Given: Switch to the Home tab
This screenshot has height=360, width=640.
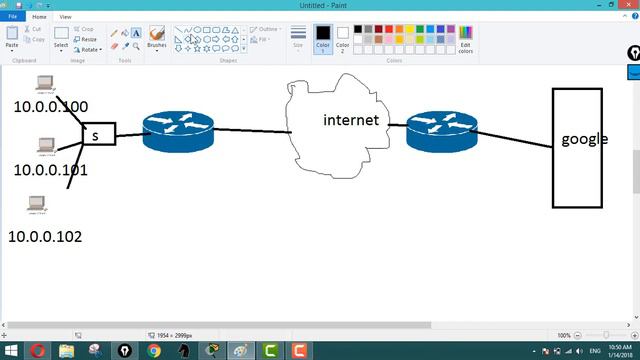Looking at the screenshot, I should [39, 17].
